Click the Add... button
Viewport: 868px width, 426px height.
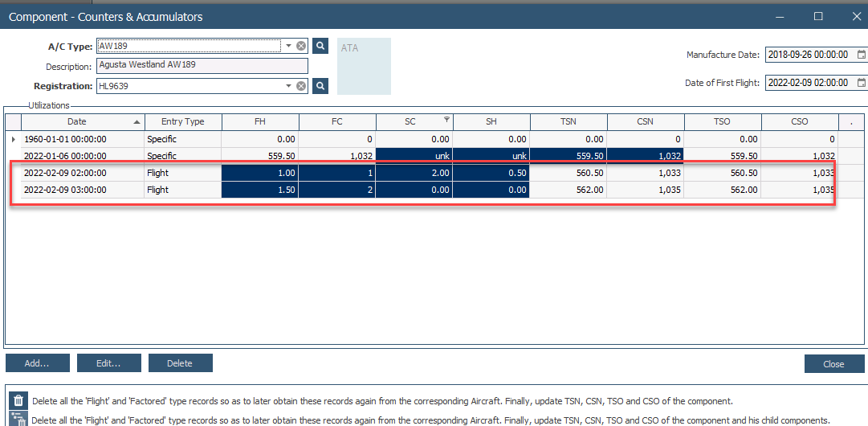[x=37, y=363]
